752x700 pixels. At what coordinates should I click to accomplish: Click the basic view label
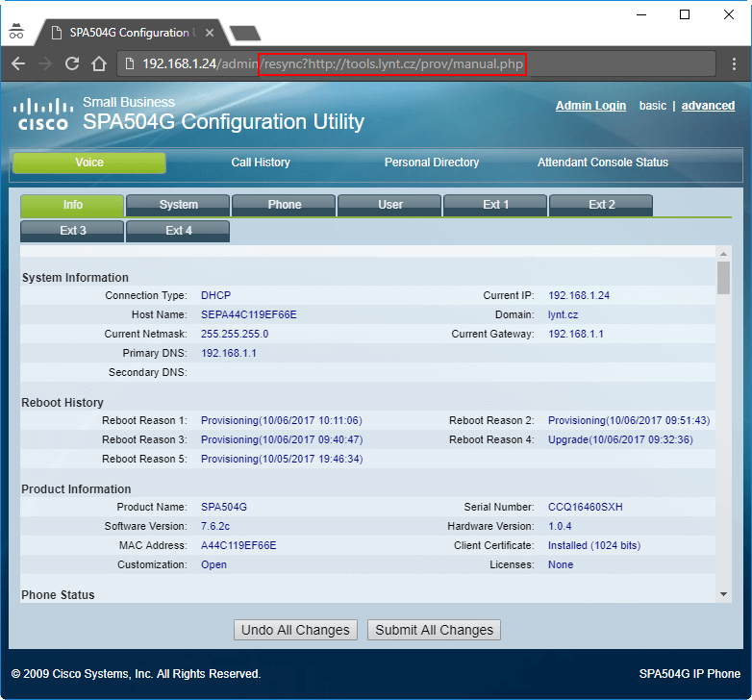tap(652, 106)
